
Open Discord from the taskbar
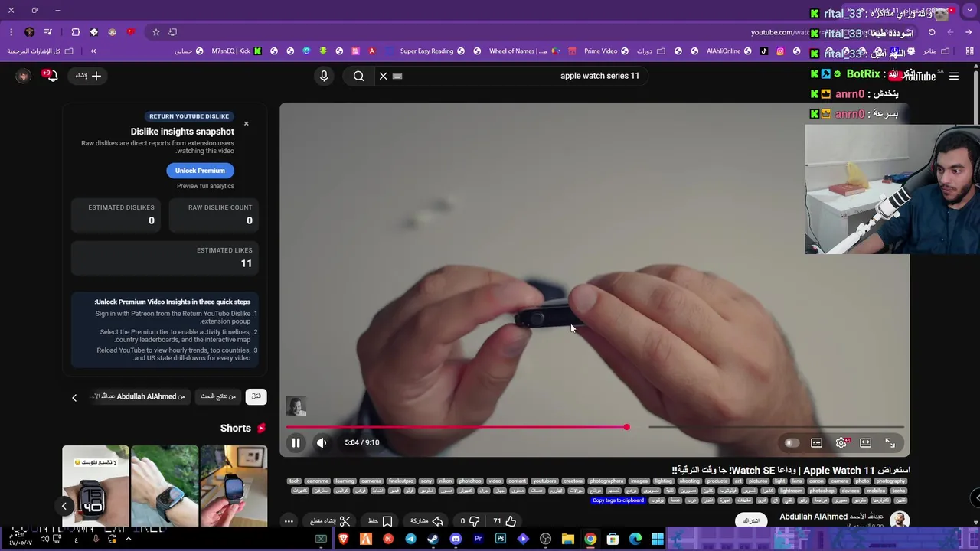pyautogui.click(x=456, y=539)
